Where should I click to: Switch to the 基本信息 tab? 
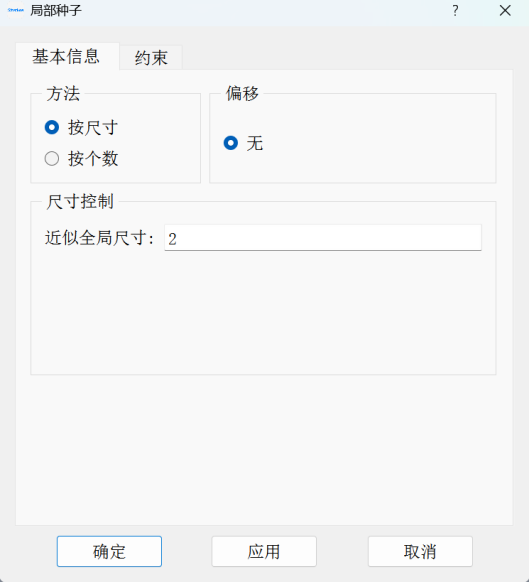point(67,57)
